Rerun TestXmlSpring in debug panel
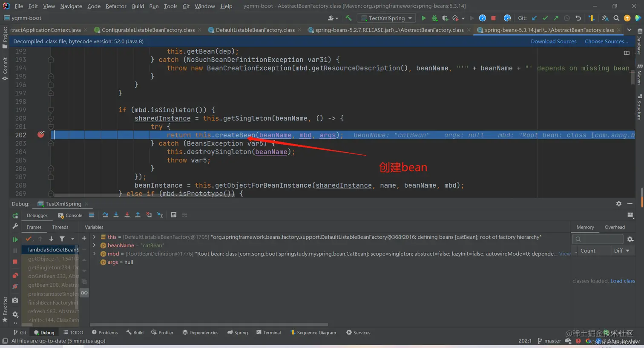644x348 pixels. pyautogui.click(x=15, y=216)
